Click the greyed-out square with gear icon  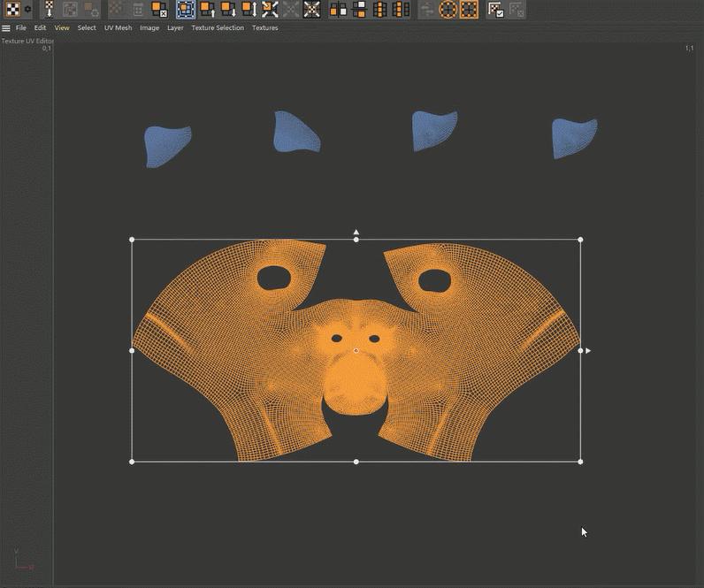(91, 9)
